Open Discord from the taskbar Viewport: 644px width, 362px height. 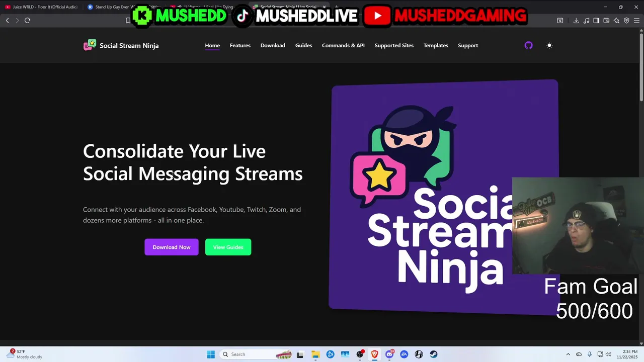coord(389,354)
